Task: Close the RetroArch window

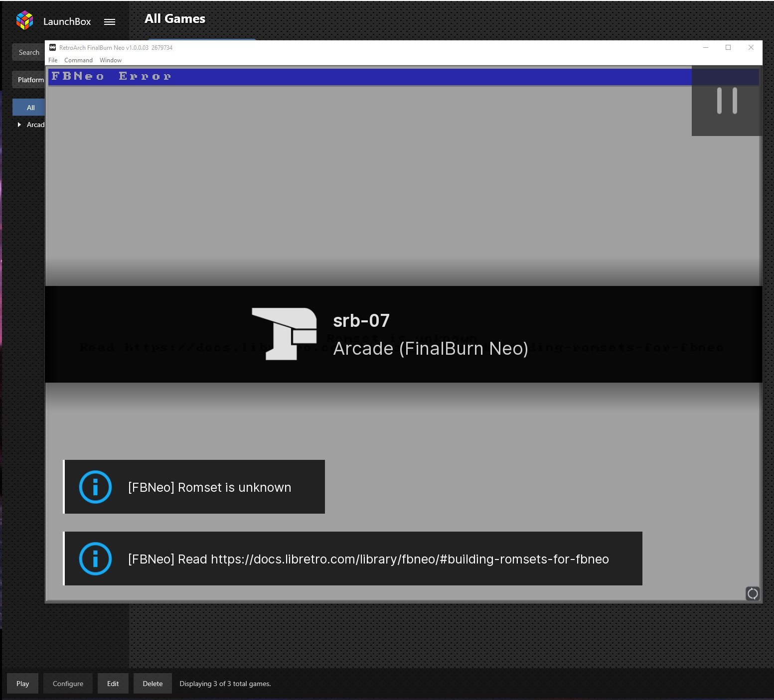Action: [x=751, y=47]
